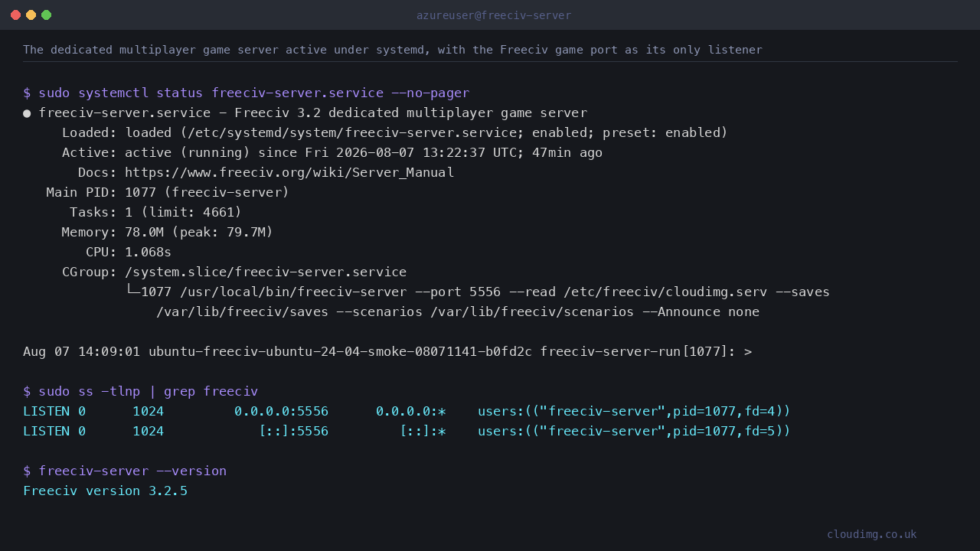Click the 'Main PID: 1077 (freeciv-server)' line

[168, 192]
